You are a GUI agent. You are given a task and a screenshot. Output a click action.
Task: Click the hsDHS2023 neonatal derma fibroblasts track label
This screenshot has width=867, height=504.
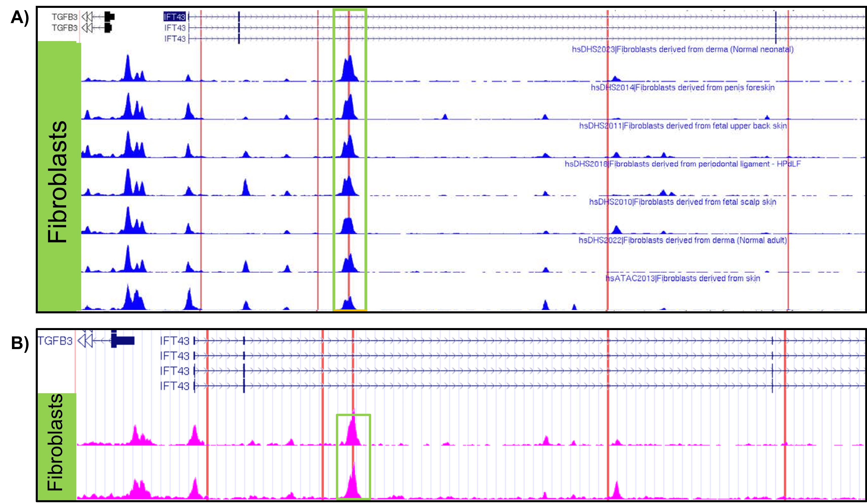tap(683, 49)
